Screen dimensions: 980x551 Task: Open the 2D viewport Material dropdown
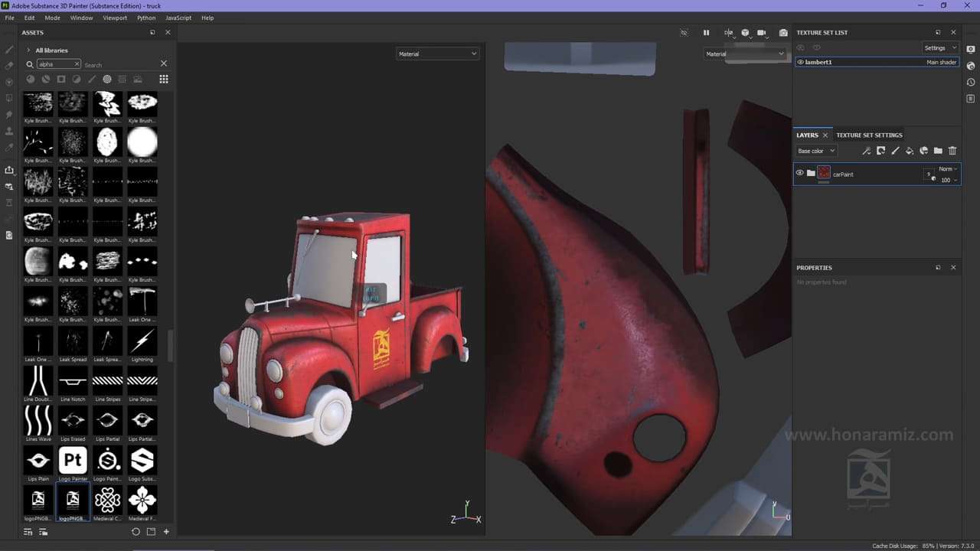[745, 54]
